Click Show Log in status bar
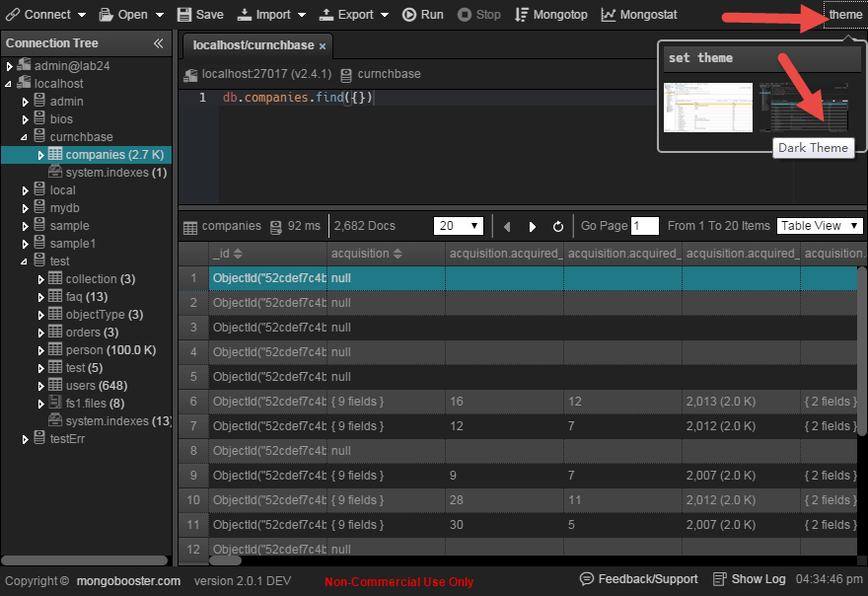The width and height of the screenshot is (868, 596). pyautogui.click(x=749, y=579)
